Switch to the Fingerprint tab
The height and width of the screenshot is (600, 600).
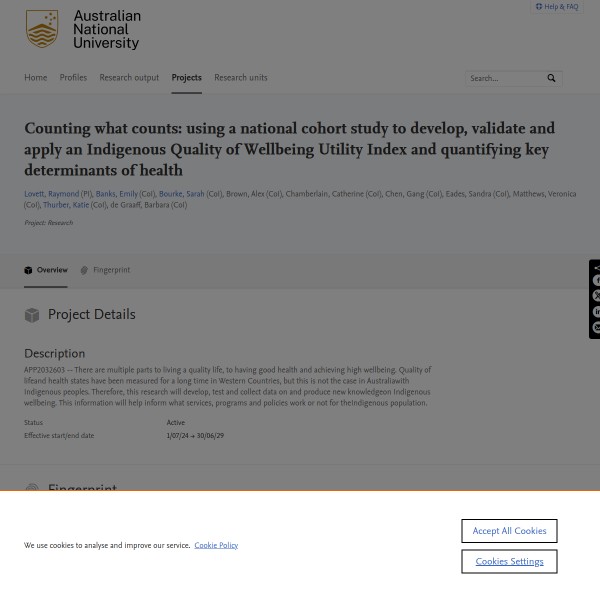tap(105, 270)
